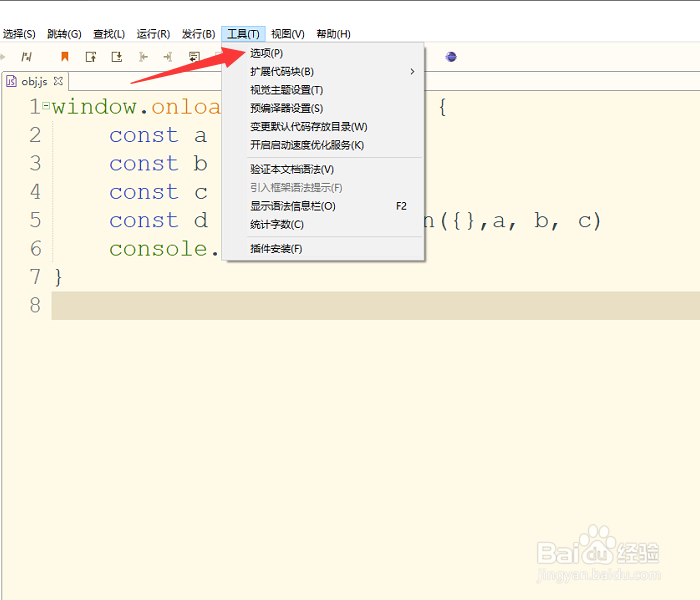Close the 工具(T) menu

243,34
